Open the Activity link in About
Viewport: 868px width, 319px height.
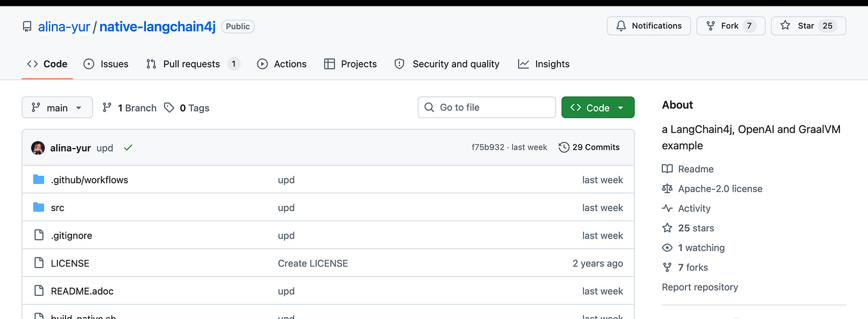(x=686, y=209)
